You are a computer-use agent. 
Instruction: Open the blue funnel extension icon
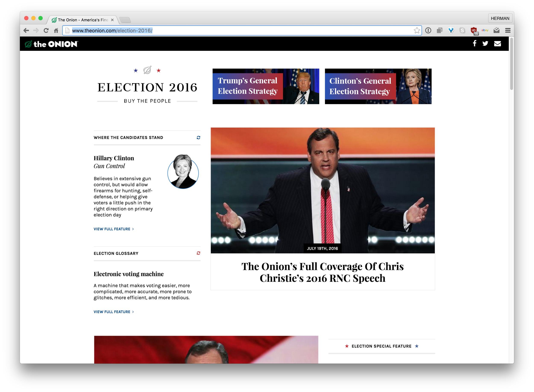451,30
